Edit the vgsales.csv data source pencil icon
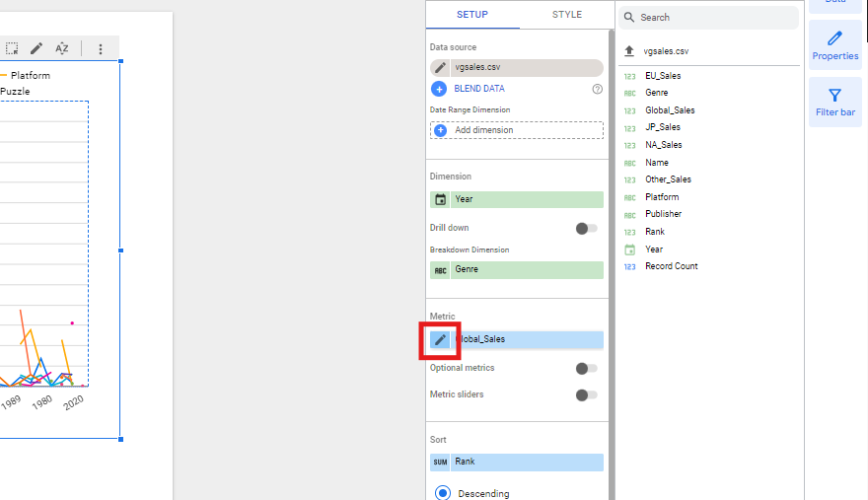This screenshot has height=500, width=868. [440, 68]
